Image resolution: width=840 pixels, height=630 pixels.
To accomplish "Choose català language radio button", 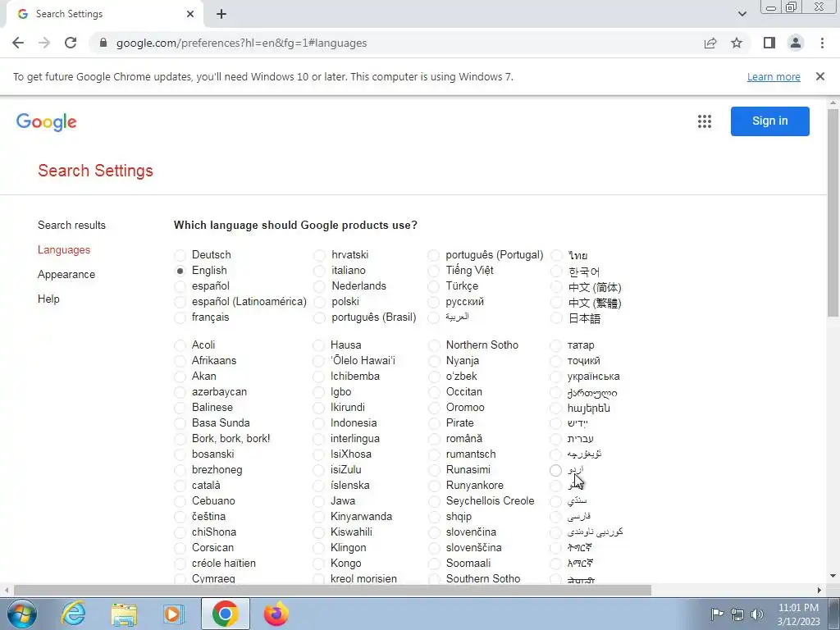I will (x=180, y=486).
